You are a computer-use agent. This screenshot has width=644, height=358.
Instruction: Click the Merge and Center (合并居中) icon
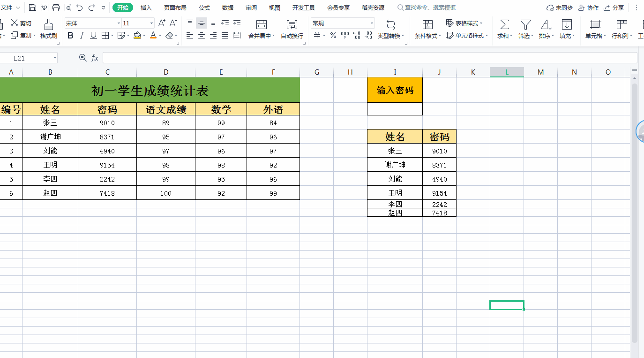click(x=262, y=25)
